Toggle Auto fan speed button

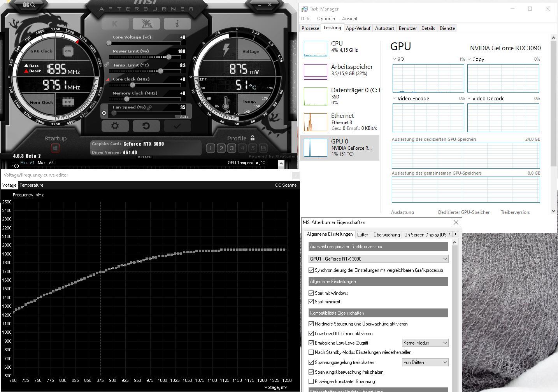[x=184, y=117]
